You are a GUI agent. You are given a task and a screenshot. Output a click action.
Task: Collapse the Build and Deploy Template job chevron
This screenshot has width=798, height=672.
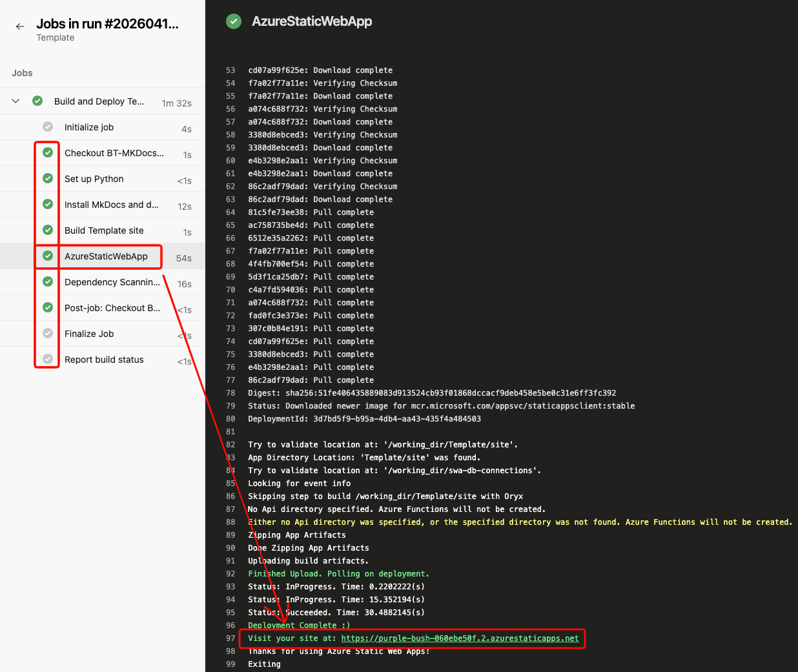click(16, 101)
